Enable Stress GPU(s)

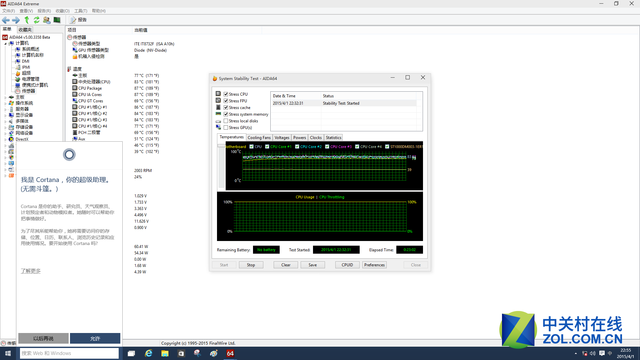coord(226,128)
